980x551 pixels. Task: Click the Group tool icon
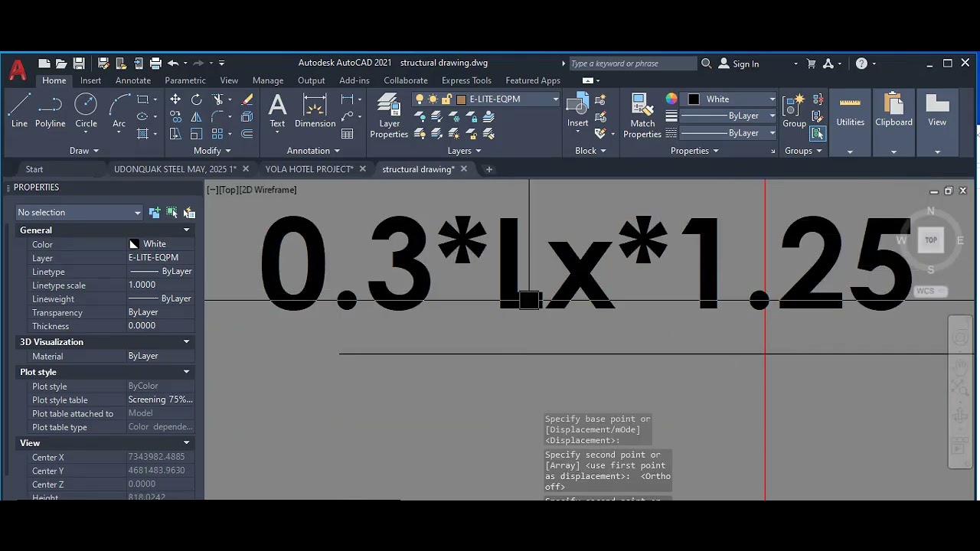click(x=794, y=111)
